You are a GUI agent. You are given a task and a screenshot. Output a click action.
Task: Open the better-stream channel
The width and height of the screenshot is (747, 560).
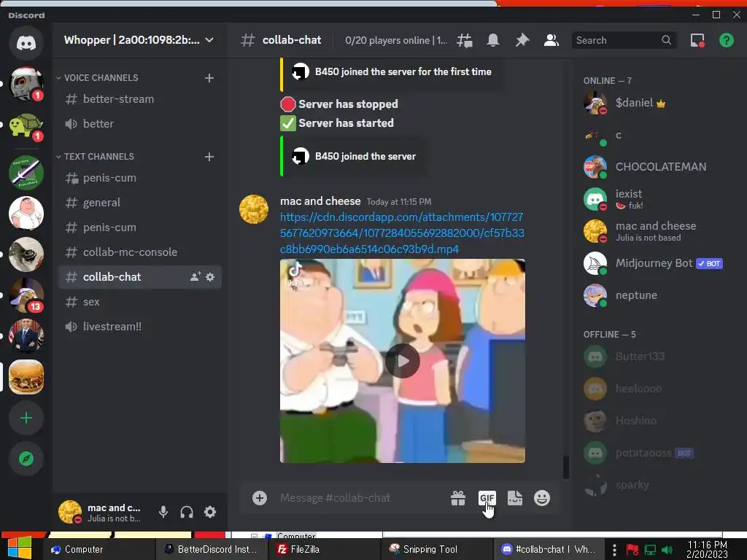pyautogui.click(x=140, y=99)
